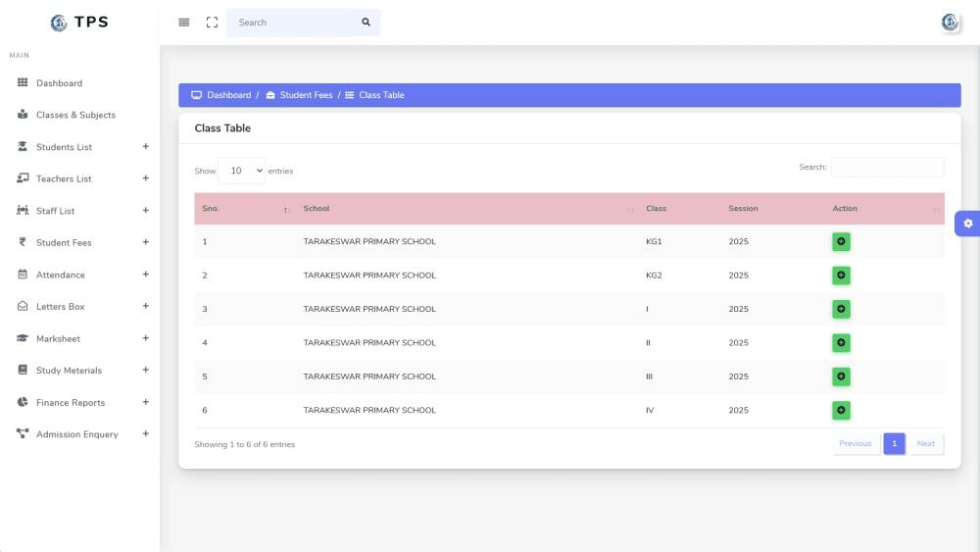
Task: Focus the table Search input field
Action: (x=888, y=167)
